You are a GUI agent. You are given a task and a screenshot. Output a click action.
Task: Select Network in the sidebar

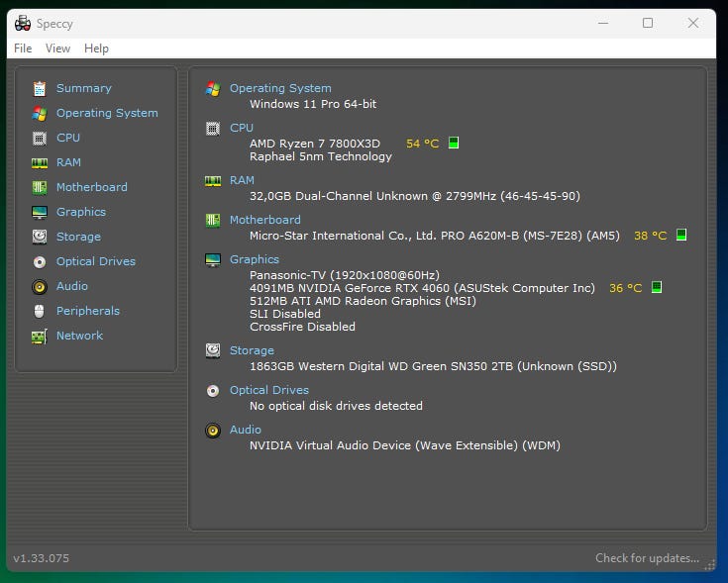point(79,336)
